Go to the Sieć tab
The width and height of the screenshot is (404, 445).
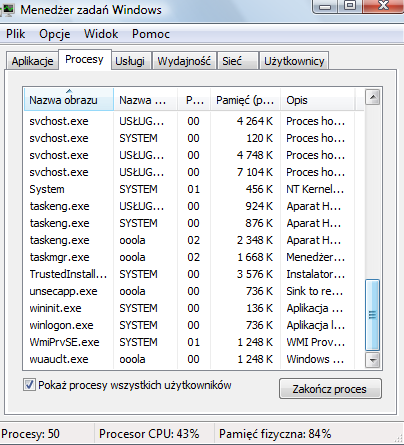coord(238,61)
